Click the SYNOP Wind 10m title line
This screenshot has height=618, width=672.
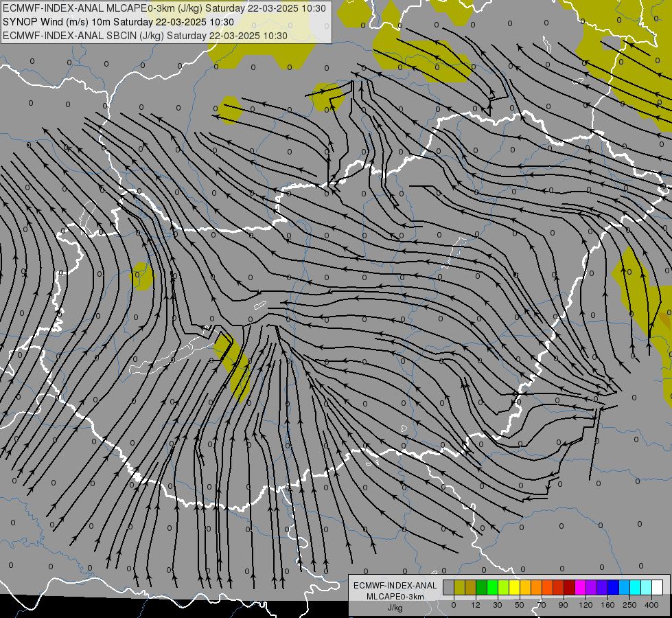(x=118, y=22)
